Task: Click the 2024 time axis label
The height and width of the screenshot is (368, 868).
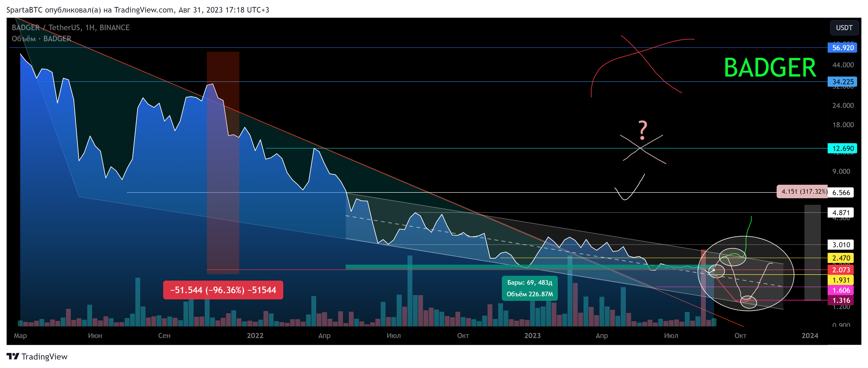Action: click(810, 336)
